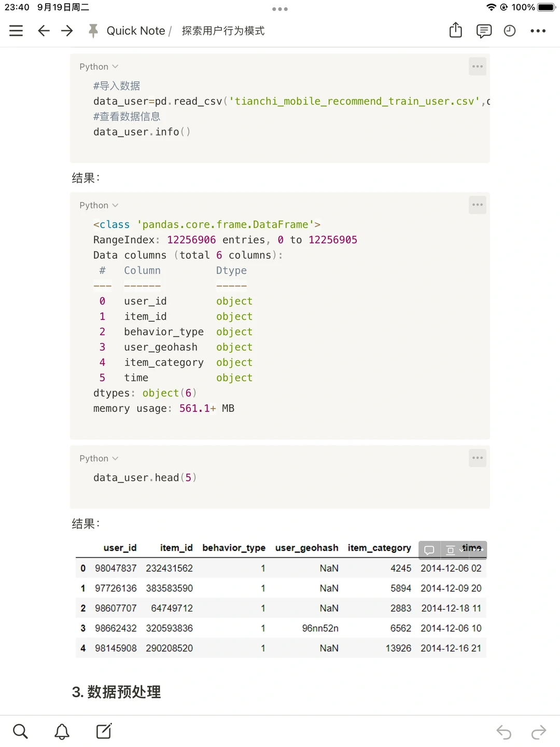This screenshot has height=747, width=560.
Task: Open image alignment dropdown on image toolbar
Action: [455, 550]
